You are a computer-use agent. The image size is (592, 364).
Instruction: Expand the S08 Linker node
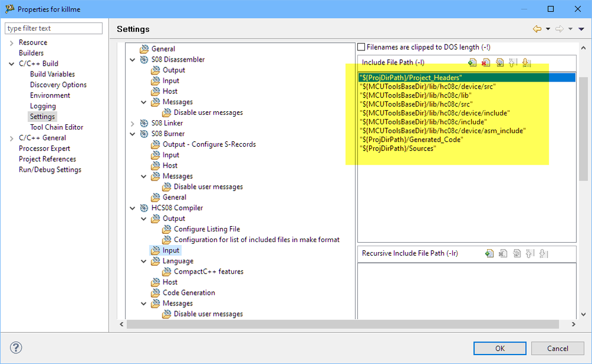tap(133, 123)
